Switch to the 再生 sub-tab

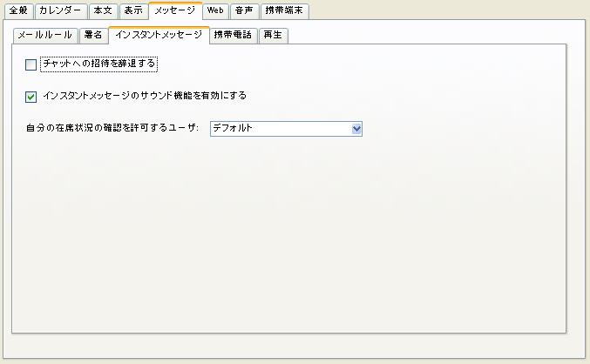[273, 36]
